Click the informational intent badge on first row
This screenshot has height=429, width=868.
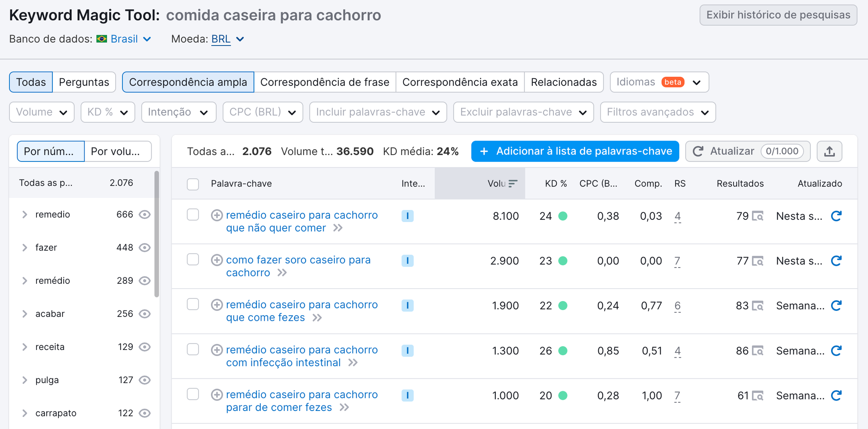(407, 216)
